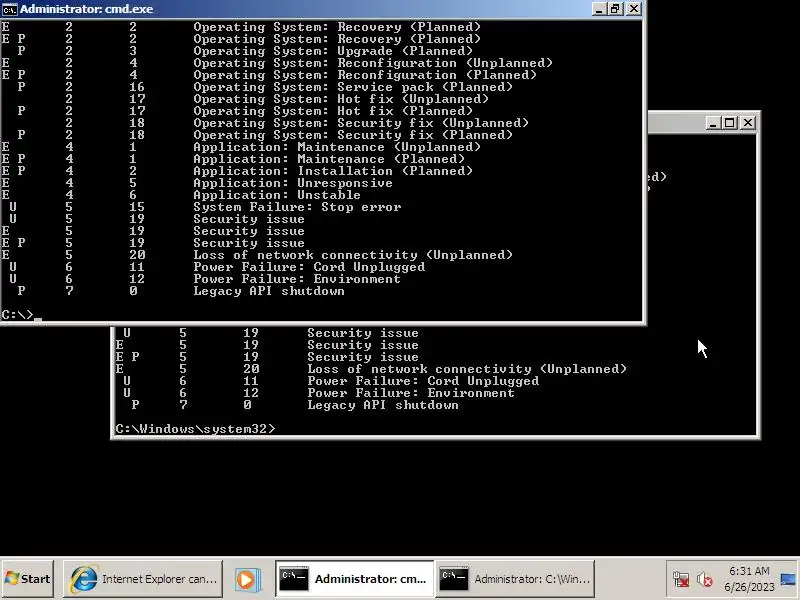Click 'Power Failure: Environment' in front window
This screenshot has height=600, width=800.
pos(296,279)
